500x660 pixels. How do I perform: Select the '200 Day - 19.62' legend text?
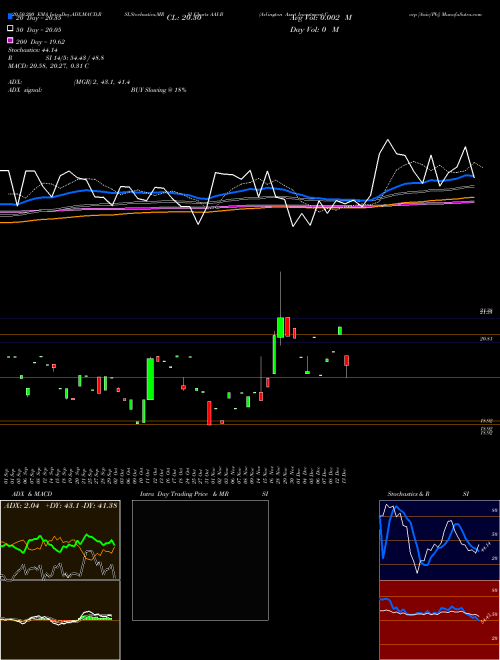pyautogui.click(x=40, y=42)
